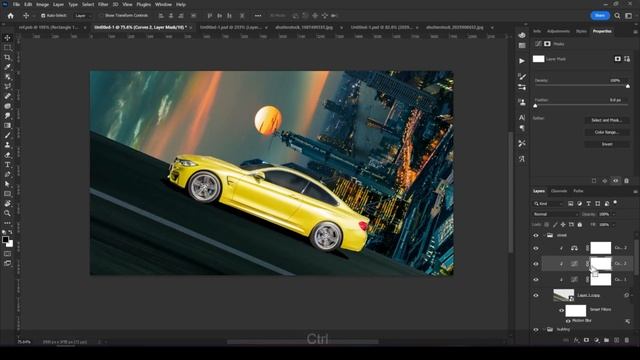Open the Brush Settings panel icon
This screenshot has height=360, width=640.
[x=522, y=76]
